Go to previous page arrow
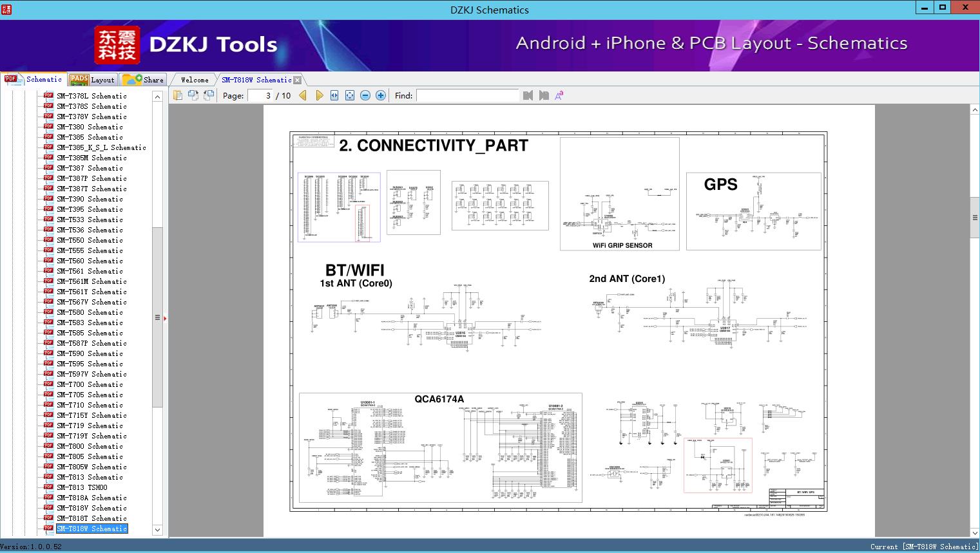980x553 pixels. pyautogui.click(x=303, y=95)
